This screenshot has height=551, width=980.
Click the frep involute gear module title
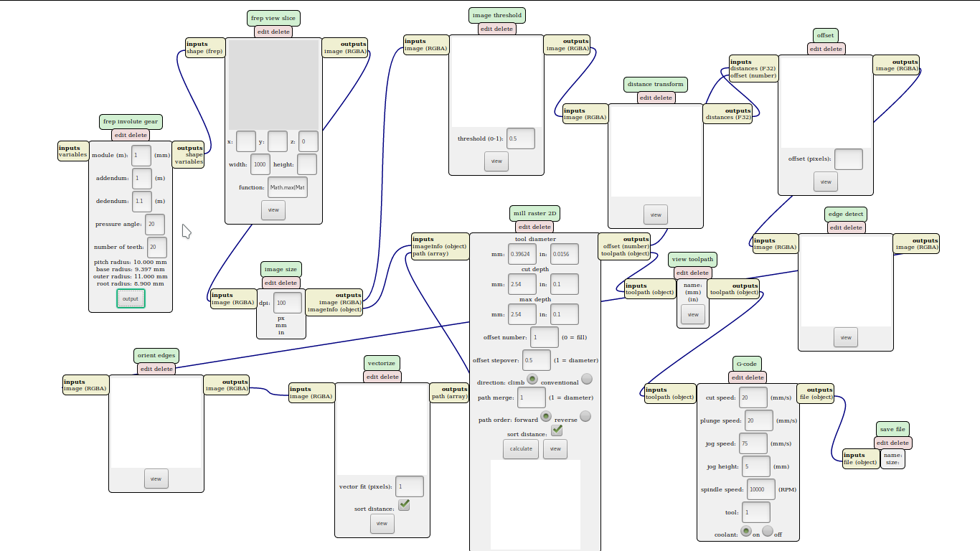[131, 122]
